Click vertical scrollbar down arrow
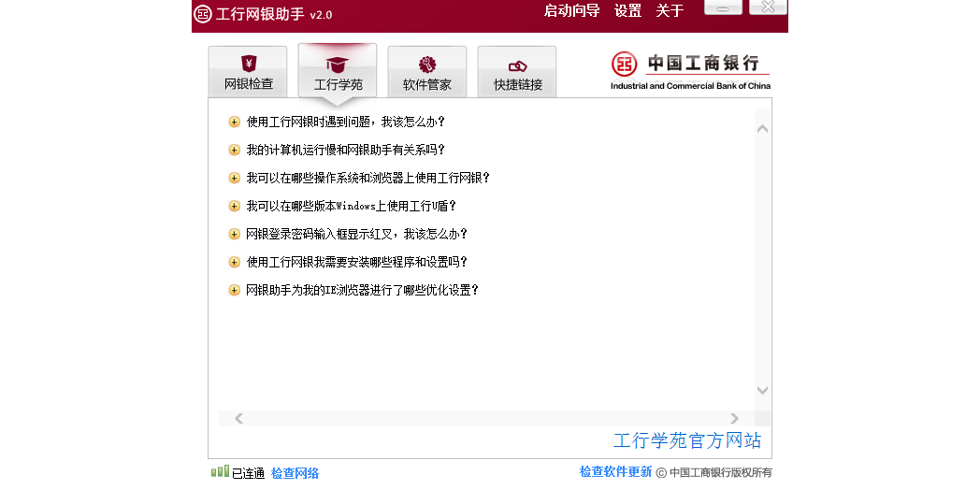Screen dimensions: 980x490 point(762,390)
